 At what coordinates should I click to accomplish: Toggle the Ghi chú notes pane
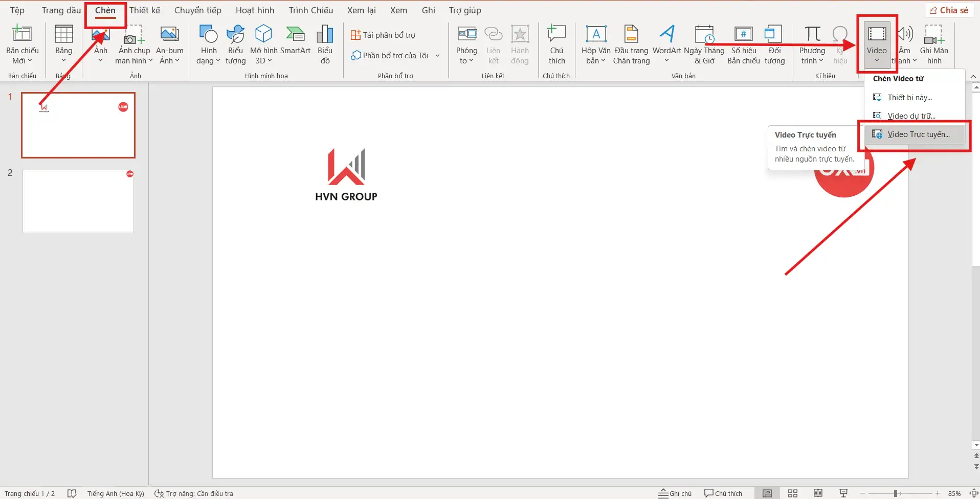pos(675,493)
